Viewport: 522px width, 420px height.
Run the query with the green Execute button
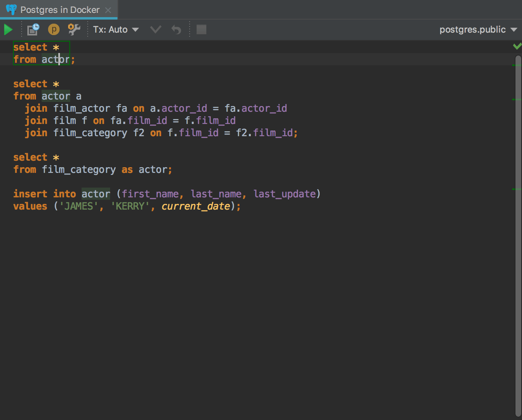8,30
